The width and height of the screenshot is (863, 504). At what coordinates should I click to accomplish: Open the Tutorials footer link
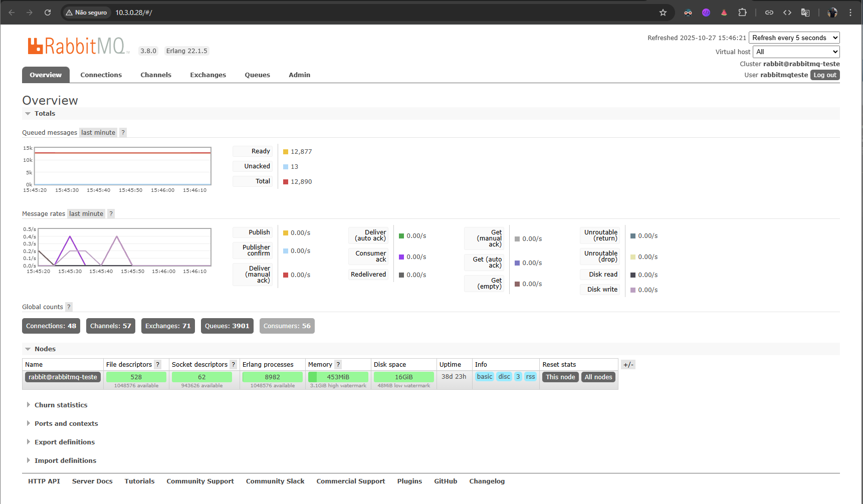coord(139,481)
